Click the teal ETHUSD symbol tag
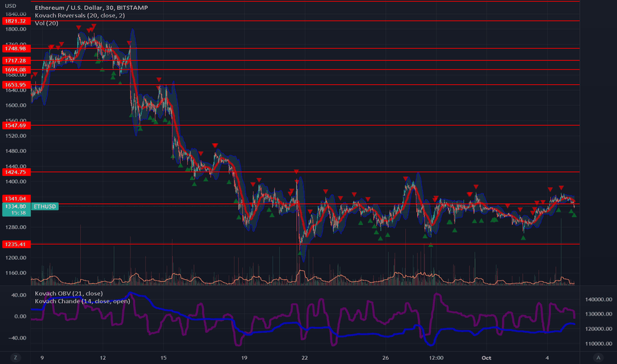Image resolution: width=617 pixels, height=364 pixels. click(x=45, y=206)
